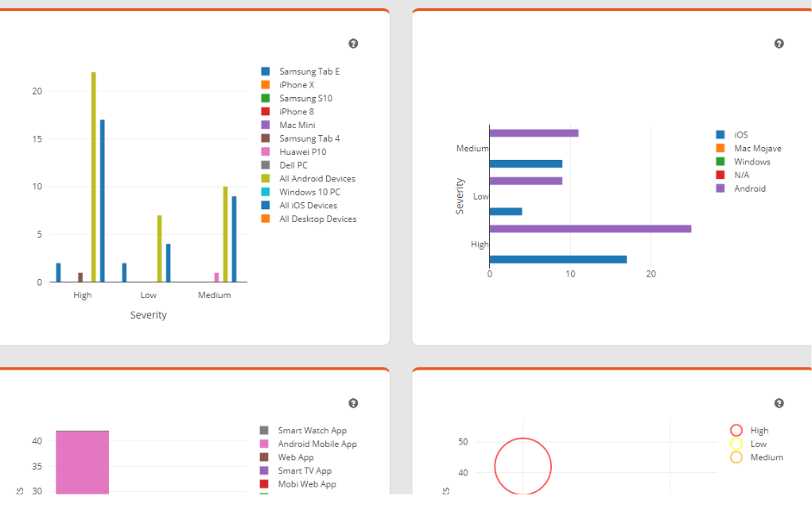Select the tallest yellow-green bar in High group
Image resolution: width=812 pixels, height=512 pixels.
coord(93,176)
